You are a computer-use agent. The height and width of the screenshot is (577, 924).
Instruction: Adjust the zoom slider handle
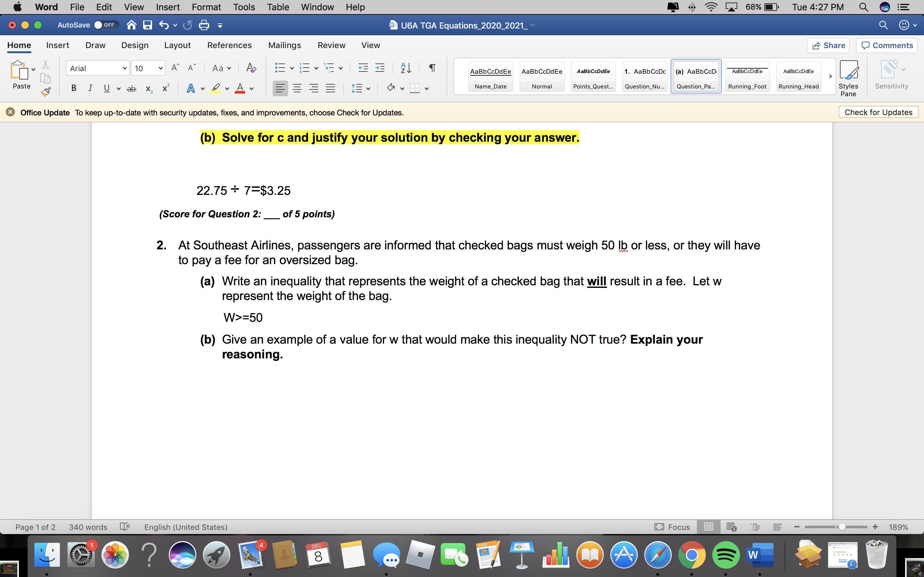coord(842,527)
